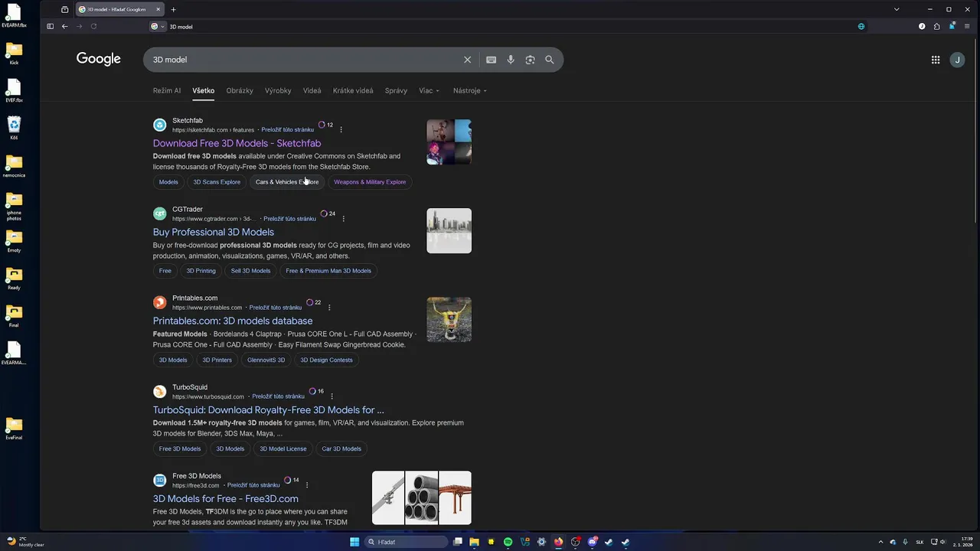List all tabs with the chevron button
The height and width of the screenshot is (551, 980).
pyautogui.click(x=897, y=9)
